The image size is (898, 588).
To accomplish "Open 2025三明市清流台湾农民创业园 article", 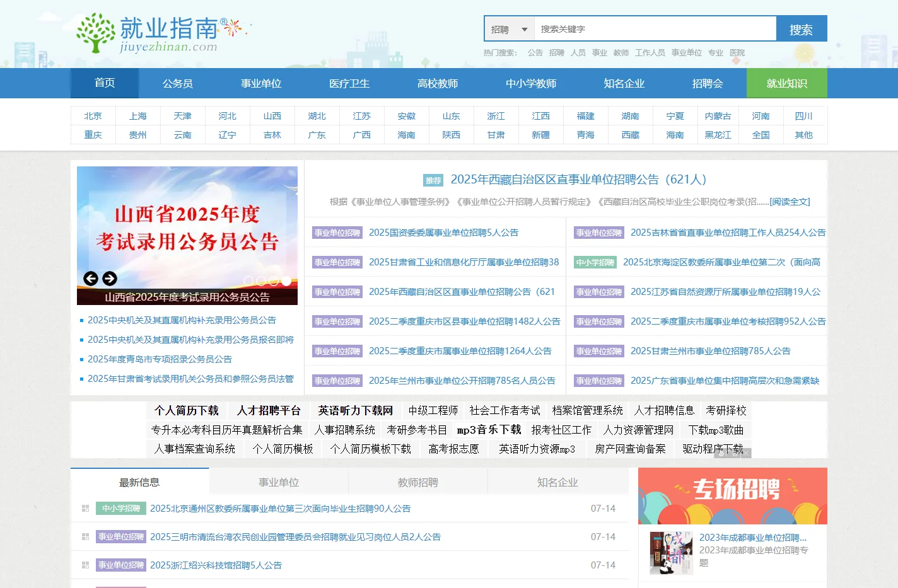I will coord(295,537).
